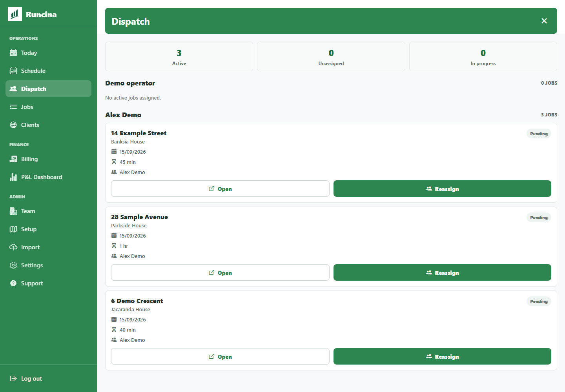Click the Runcina logo icon
The width and height of the screenshot is (565, 392).
(15, 14)
